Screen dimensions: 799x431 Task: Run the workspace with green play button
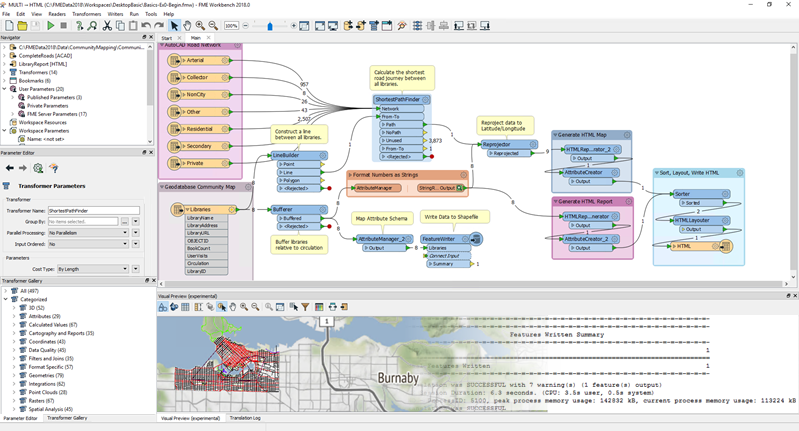(x=50, y=25)
